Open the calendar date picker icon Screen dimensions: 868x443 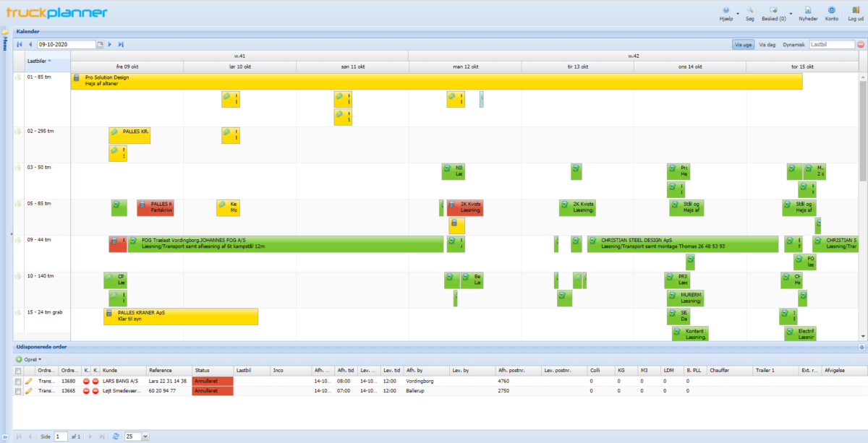coord(101,44)
